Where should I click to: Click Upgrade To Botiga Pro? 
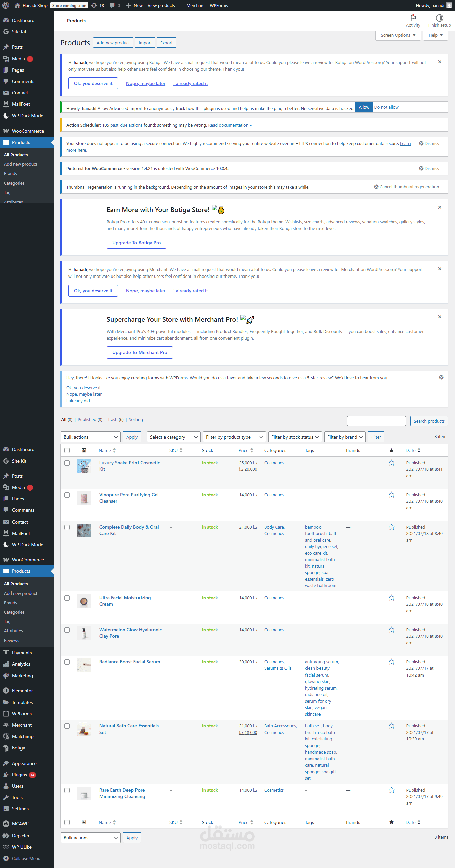(136, 243)
